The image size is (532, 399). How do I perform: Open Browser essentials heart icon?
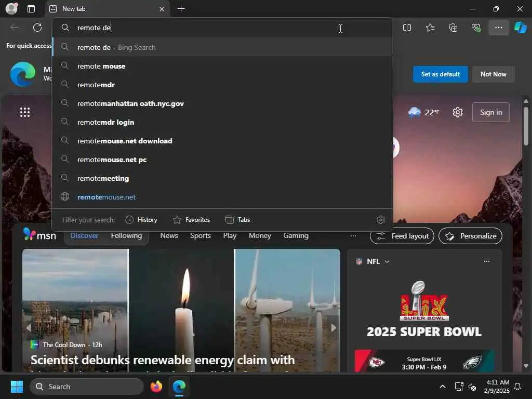[x=476, y=28]
